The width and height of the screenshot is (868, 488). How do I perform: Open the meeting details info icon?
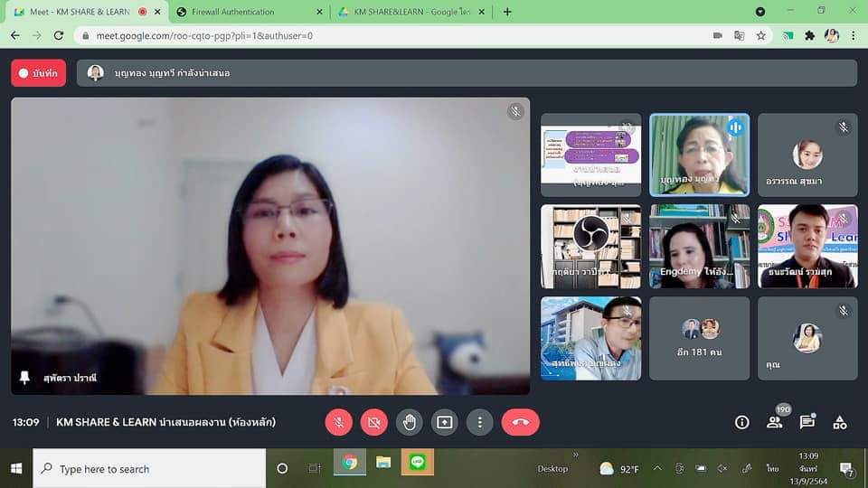coord(741,422)
